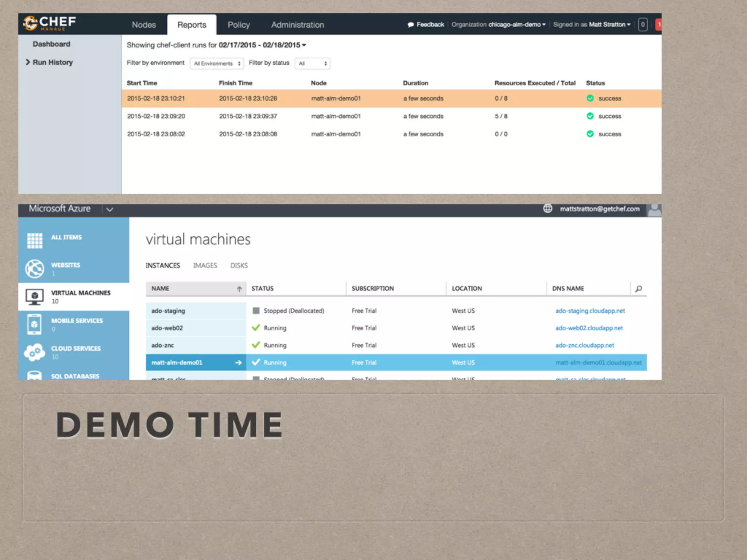Open the Organization chicago-alm-demo dropdown

[499, 24]
